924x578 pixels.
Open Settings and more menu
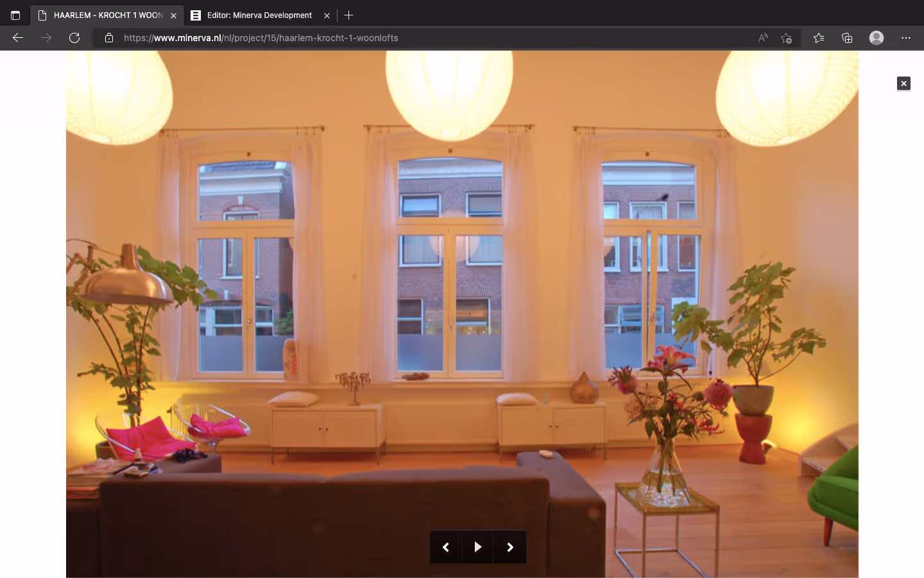coord(906,38)
